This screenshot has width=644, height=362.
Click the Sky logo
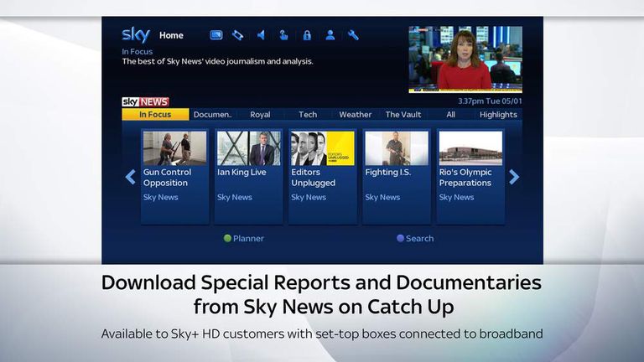click(x=136, y=35)
